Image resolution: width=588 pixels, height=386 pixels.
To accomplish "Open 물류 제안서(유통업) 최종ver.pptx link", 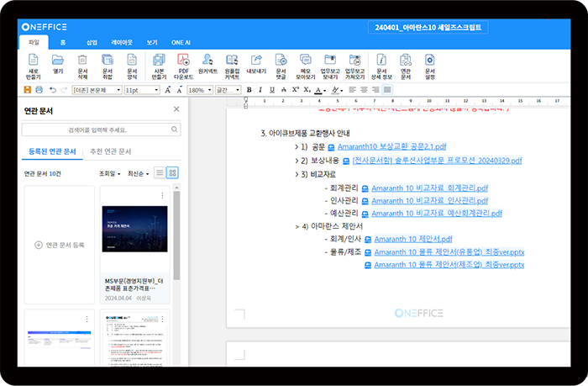I will point(449,252).
